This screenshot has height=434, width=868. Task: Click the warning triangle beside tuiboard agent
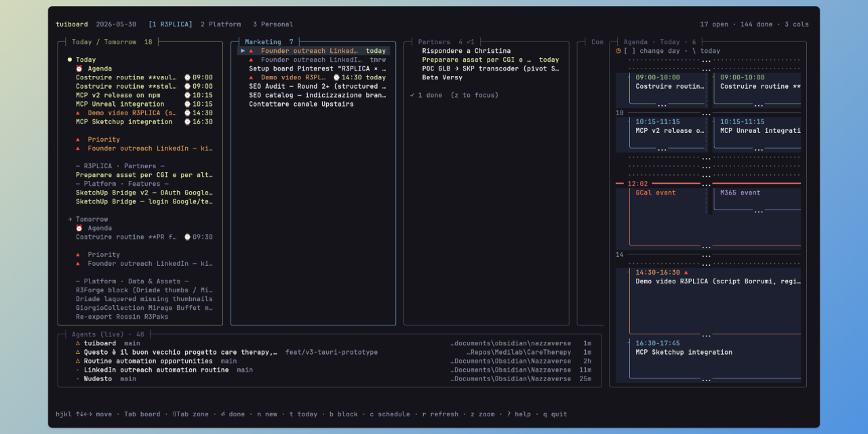tap(78, 343)
